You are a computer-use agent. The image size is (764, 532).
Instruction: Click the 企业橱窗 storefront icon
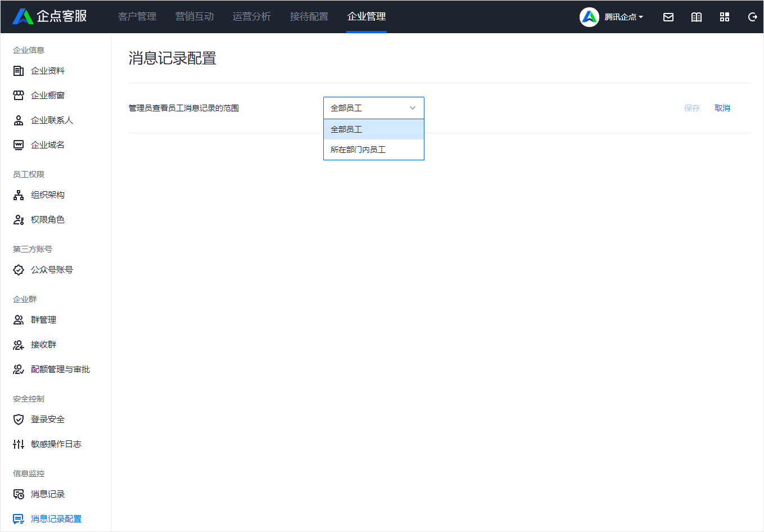click(x=19, y=96)
